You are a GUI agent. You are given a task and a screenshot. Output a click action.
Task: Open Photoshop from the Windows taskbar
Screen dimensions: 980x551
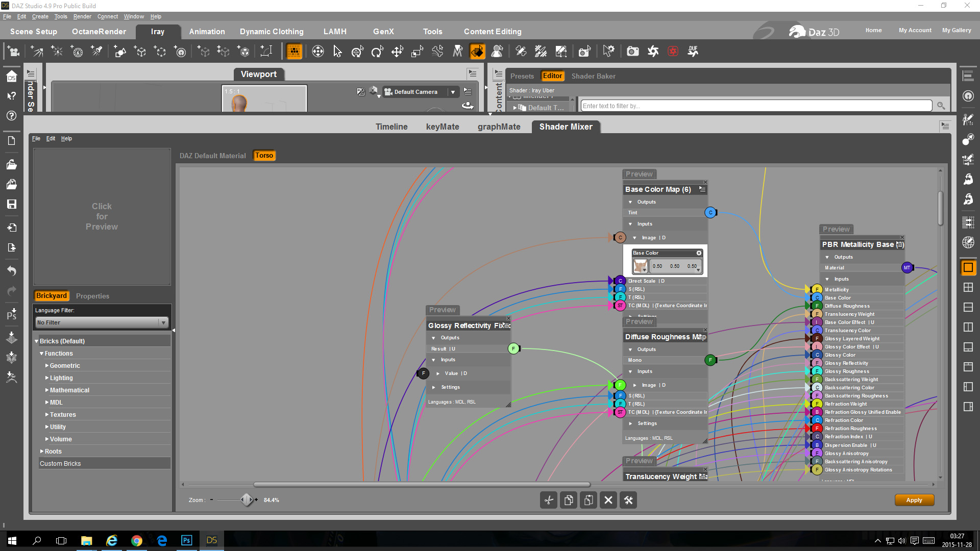pyautogui.click(x=186, y=540)
